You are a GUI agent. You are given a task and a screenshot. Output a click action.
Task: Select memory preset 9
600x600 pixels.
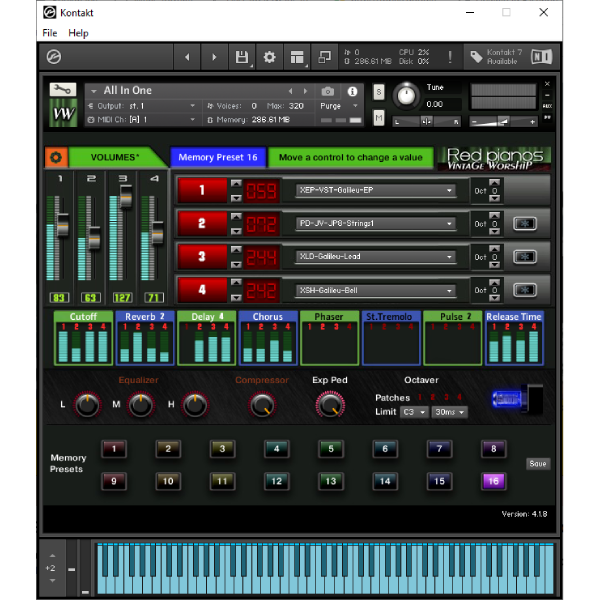(x=114, y=481)
